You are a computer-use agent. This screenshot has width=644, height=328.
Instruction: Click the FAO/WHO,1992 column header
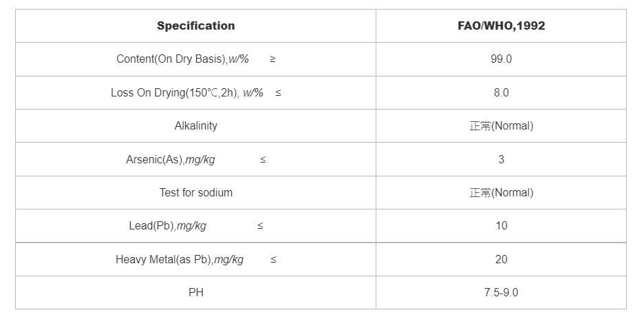[x=501, y=26]
